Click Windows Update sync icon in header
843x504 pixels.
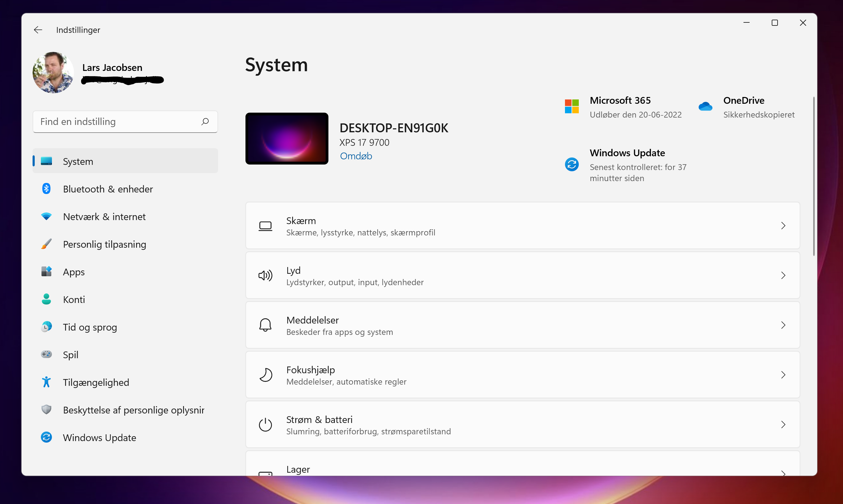point(572,165)
